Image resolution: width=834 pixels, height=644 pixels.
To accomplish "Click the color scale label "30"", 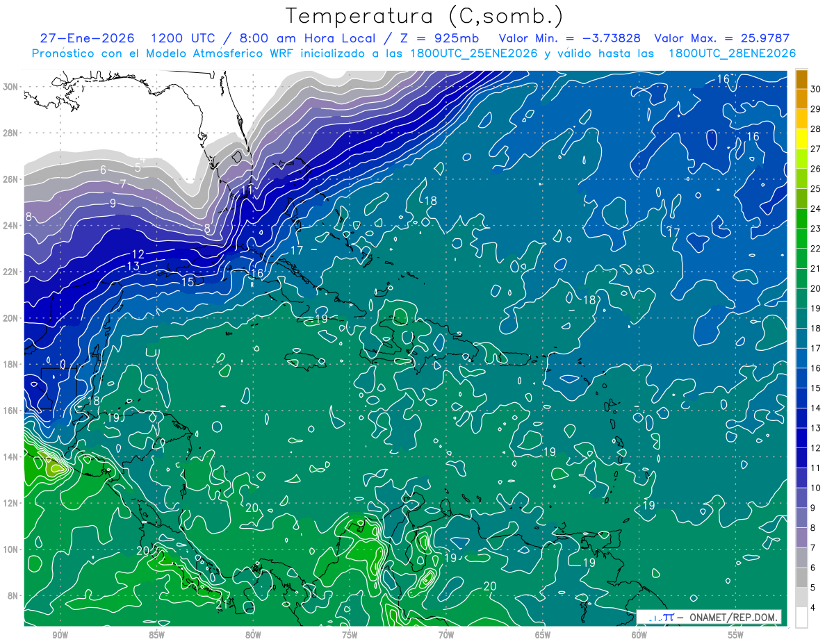I will pos(816,89).
